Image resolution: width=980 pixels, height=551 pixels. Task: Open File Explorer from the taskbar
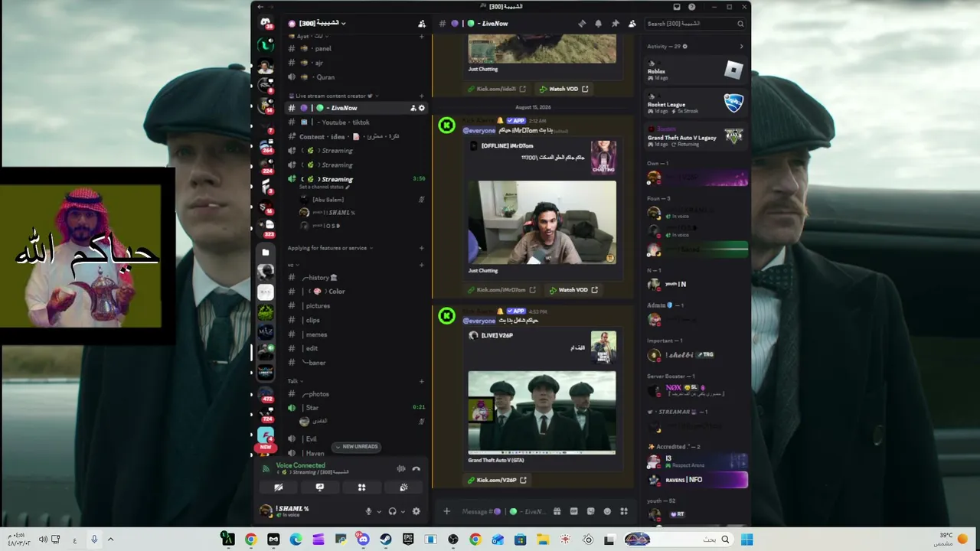click(543, 540)
